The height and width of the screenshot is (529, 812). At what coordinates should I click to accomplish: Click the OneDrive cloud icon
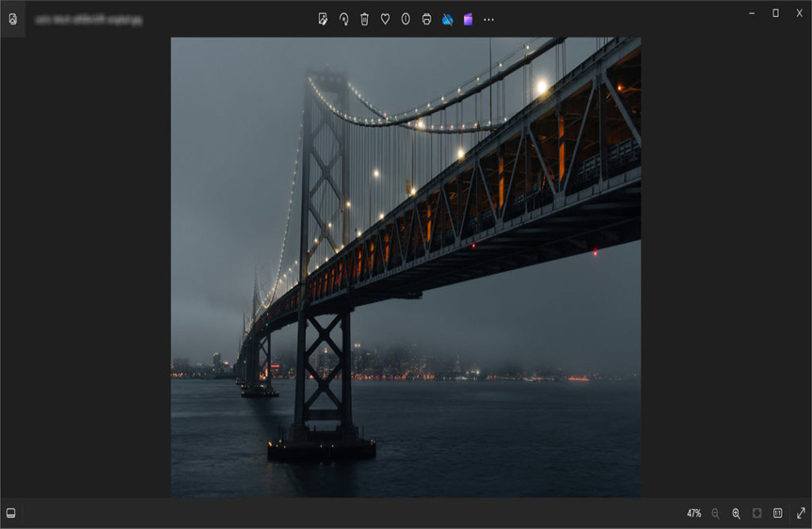[x=447, y=19]
